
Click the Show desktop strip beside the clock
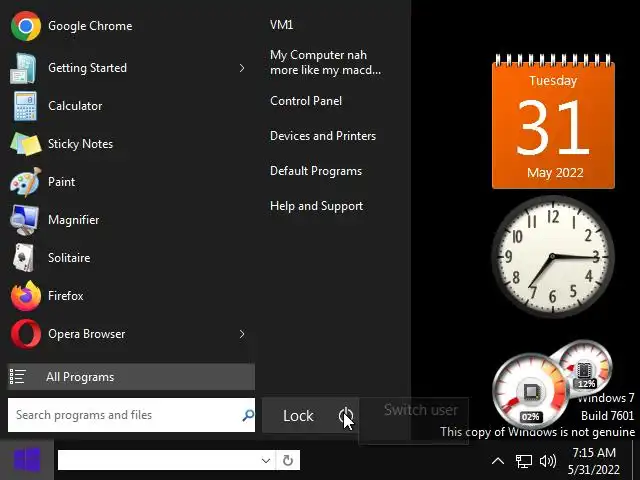coord(636,460)
